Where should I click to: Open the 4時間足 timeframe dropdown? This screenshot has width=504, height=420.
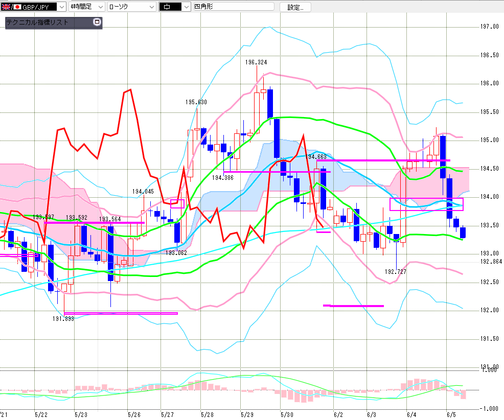pyautogui.click(x=87, y=7)
